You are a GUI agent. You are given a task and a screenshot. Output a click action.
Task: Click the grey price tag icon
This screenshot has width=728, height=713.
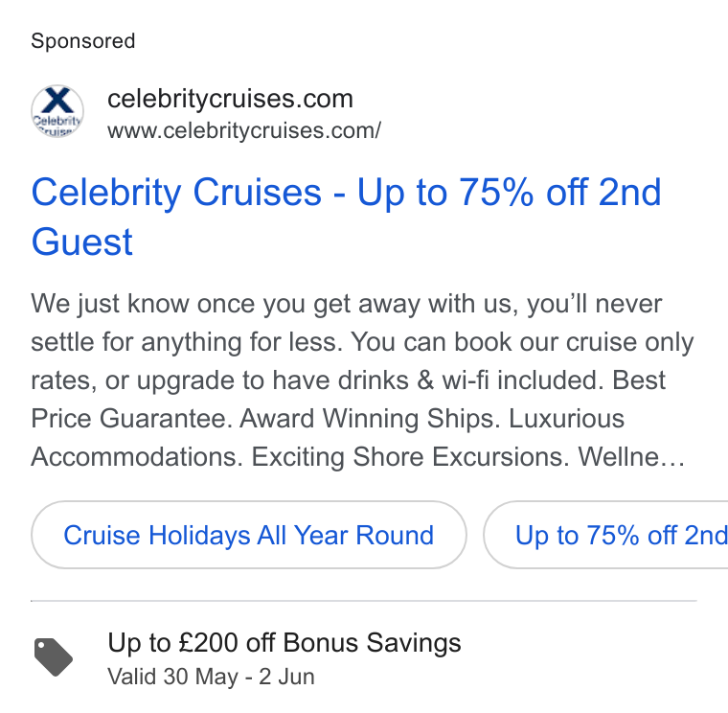click(x=54, y=657)
